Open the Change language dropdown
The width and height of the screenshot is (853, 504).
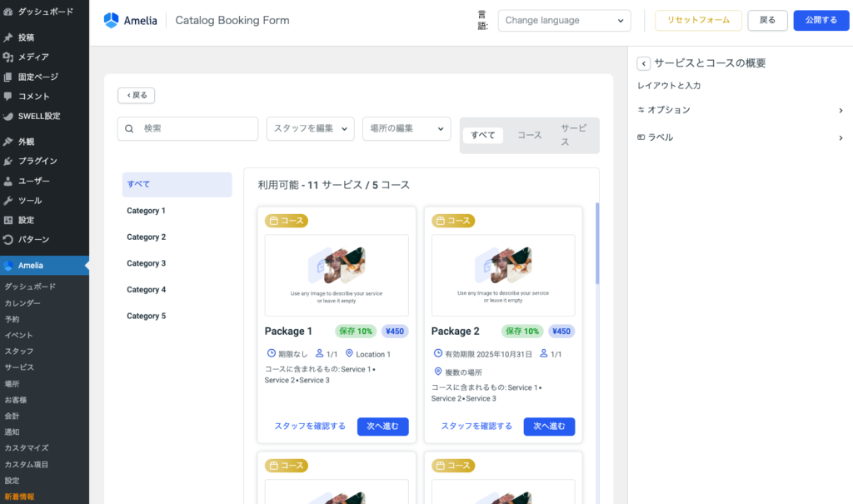click(564, 21)
